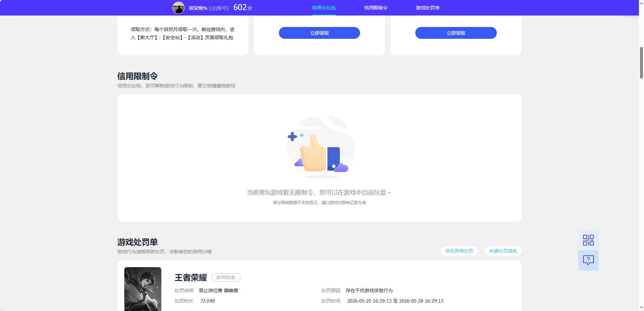This screenshot has width=644, height=311.
Task: Click the rightmost card's 立即领取 button
Action: click(456, 33)
